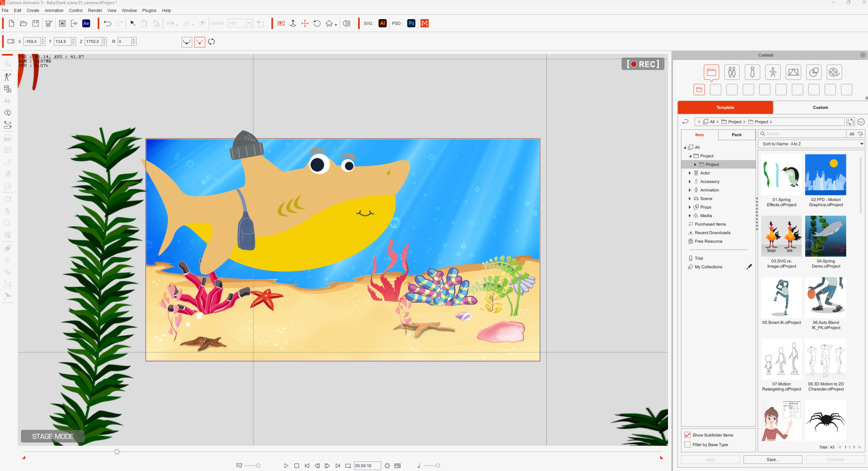The image size is (868, 471).
Task: Launch PSD editor via Photoshop icon
Action: [411, 23]
